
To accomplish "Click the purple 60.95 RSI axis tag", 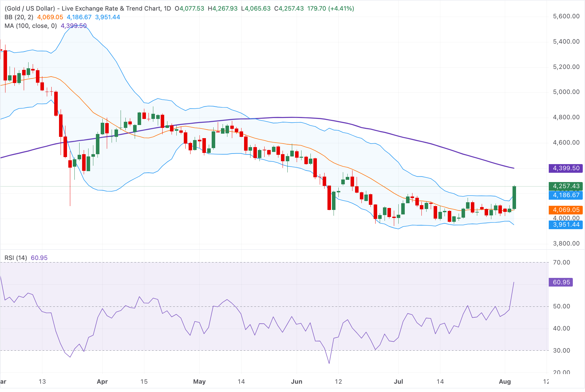I will pyautogui.click(x=561, y=282).
